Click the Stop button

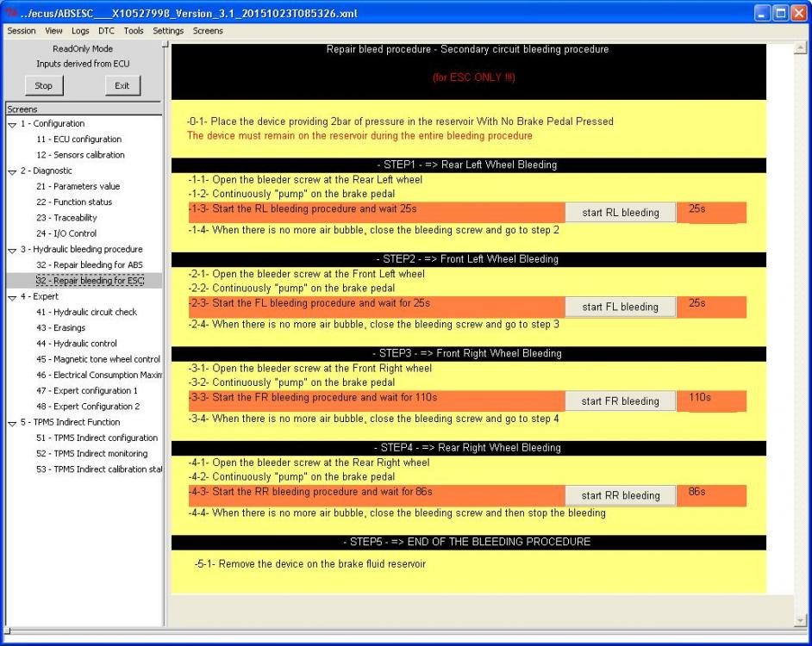click(44, 86)
